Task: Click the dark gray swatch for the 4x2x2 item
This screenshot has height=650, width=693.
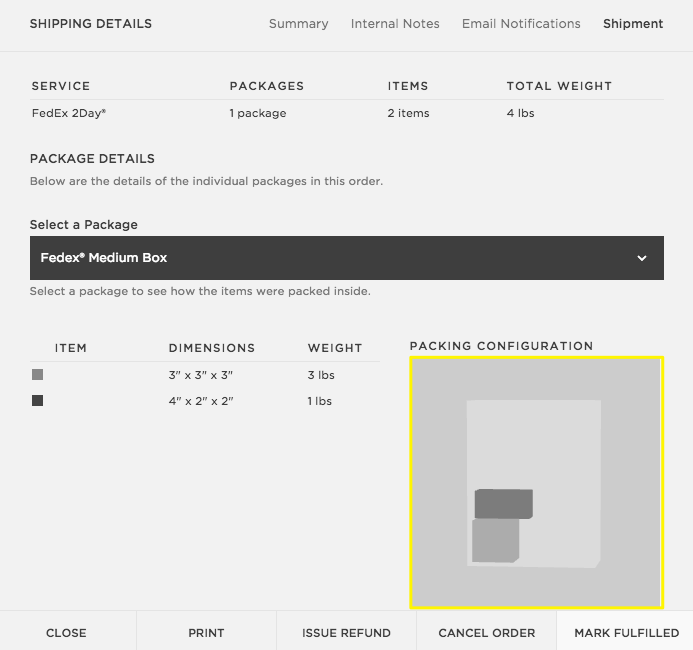Action: pos(38,401)
